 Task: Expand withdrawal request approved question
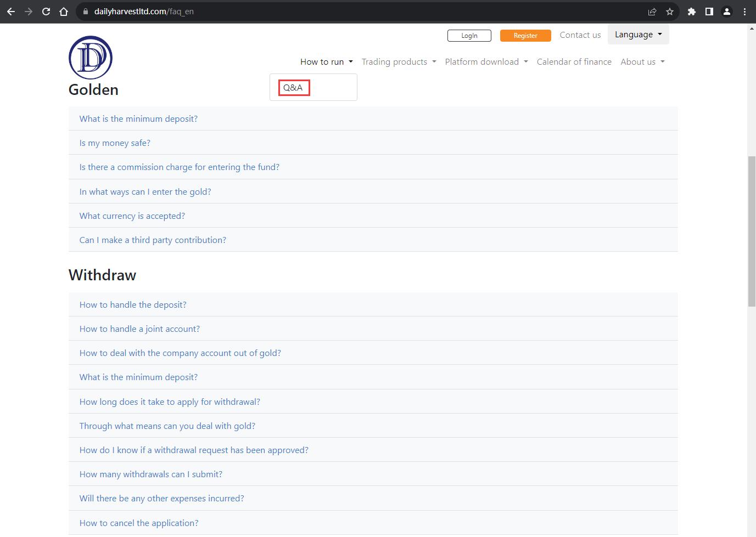coord(373,450)
